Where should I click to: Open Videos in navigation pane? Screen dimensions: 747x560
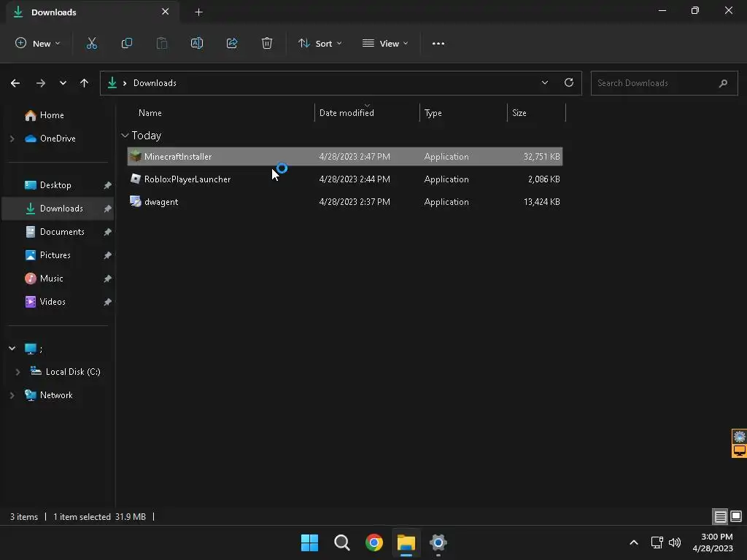tap(53, 302)
